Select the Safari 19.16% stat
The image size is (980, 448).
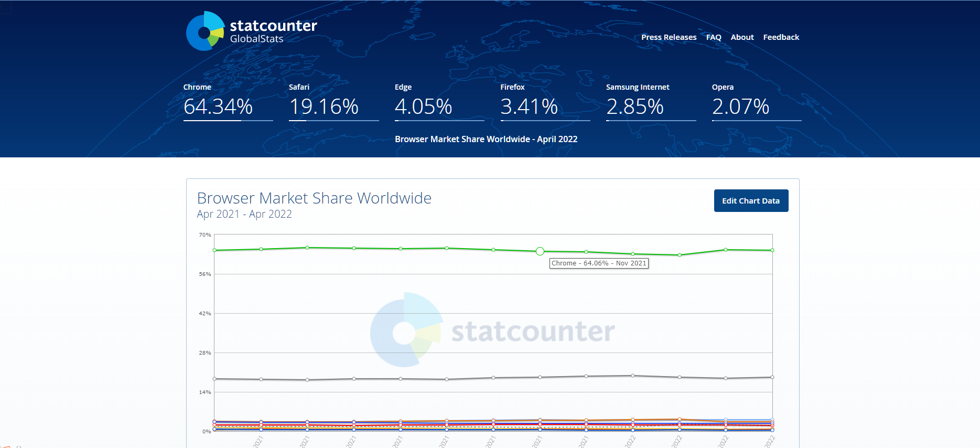click(324, 106)
